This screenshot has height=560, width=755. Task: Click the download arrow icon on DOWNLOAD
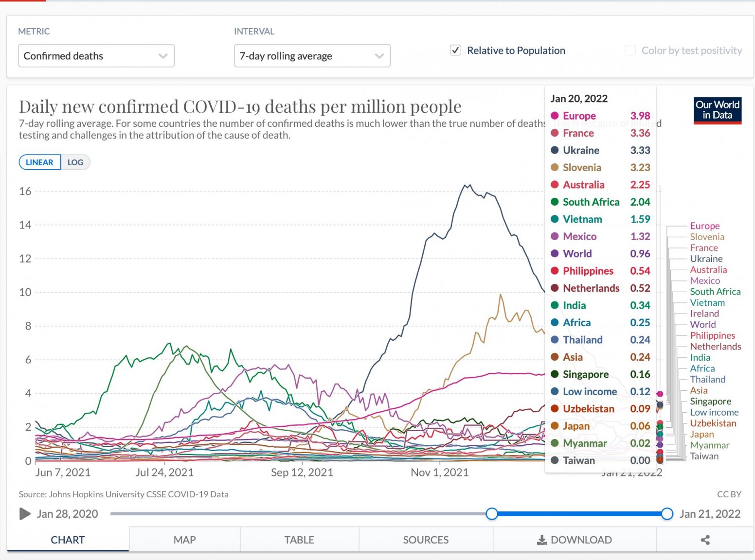pyautogui.click(x=541, y=539)
